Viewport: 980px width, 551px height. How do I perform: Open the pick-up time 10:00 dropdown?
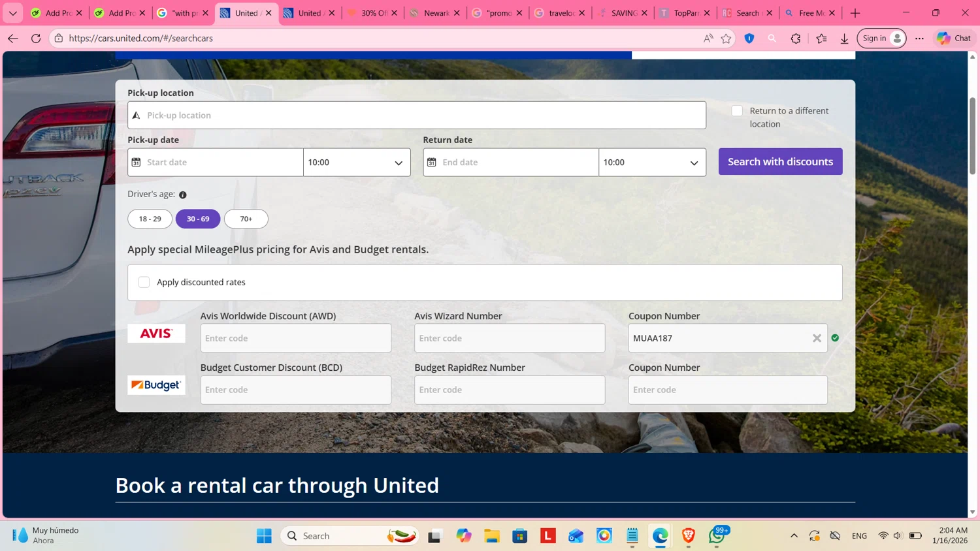(357, 163)
